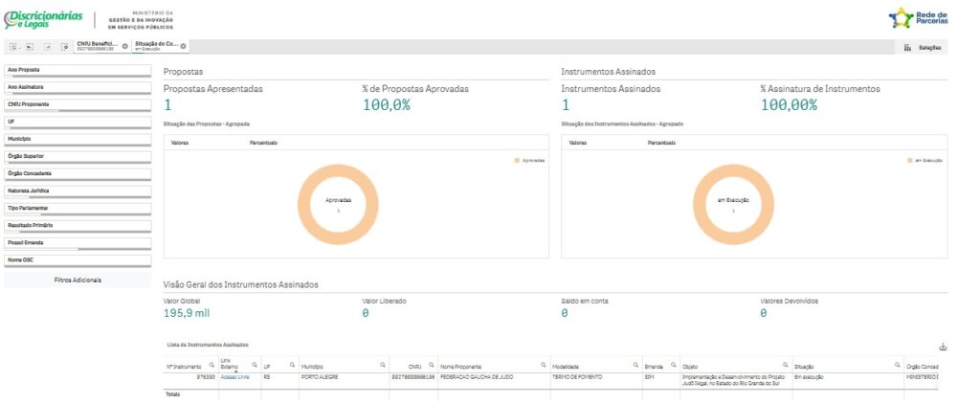Open the Acesso Livre link
This screenshot has width=980, height=404.
pos(234,377)
